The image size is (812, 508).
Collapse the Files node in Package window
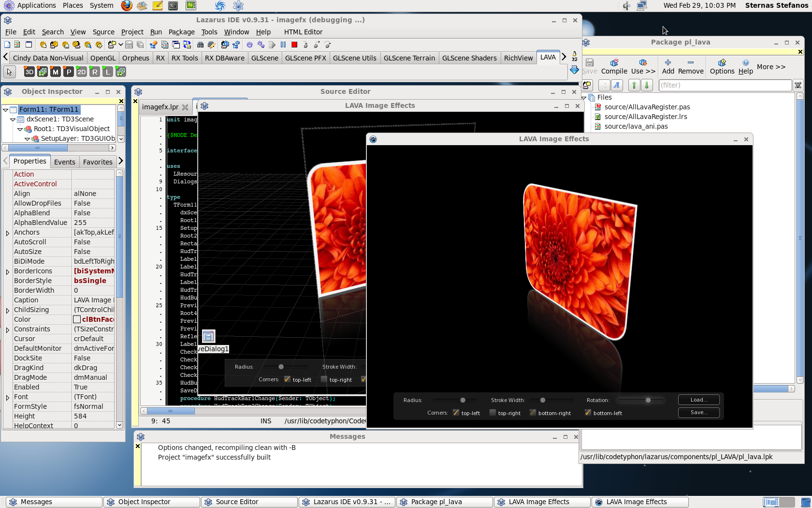coord(584,98)
